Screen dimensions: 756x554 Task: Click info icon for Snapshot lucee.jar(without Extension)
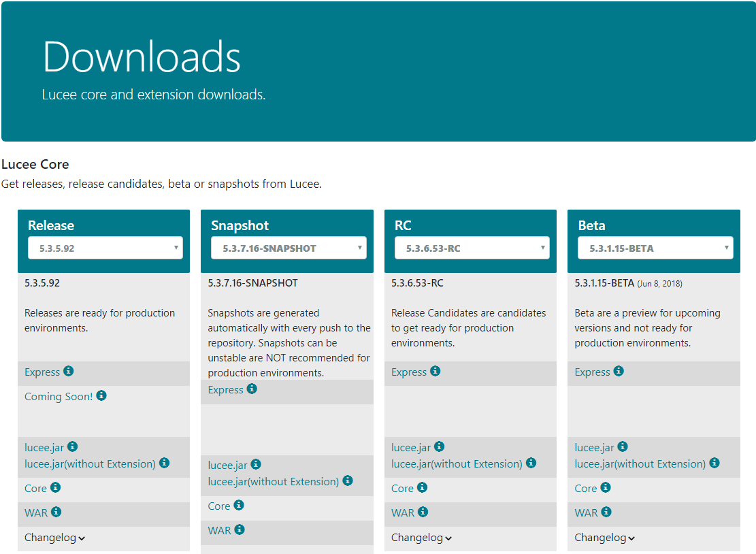348,480
